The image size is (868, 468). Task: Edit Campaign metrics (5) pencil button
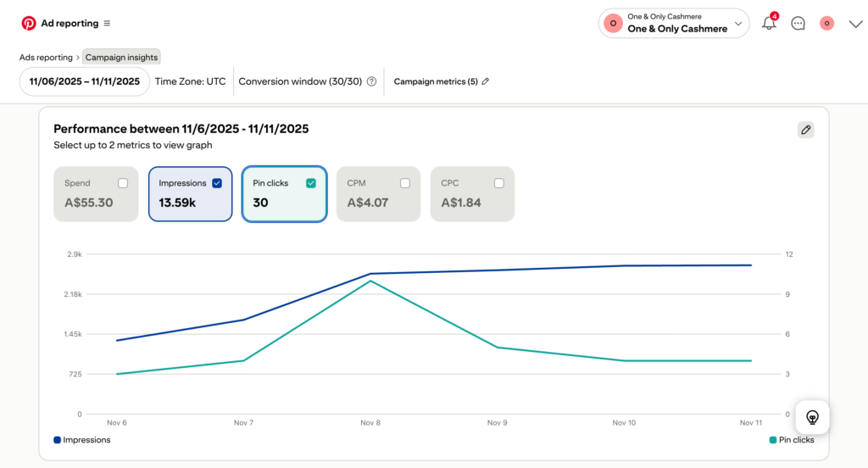[486, 82]
